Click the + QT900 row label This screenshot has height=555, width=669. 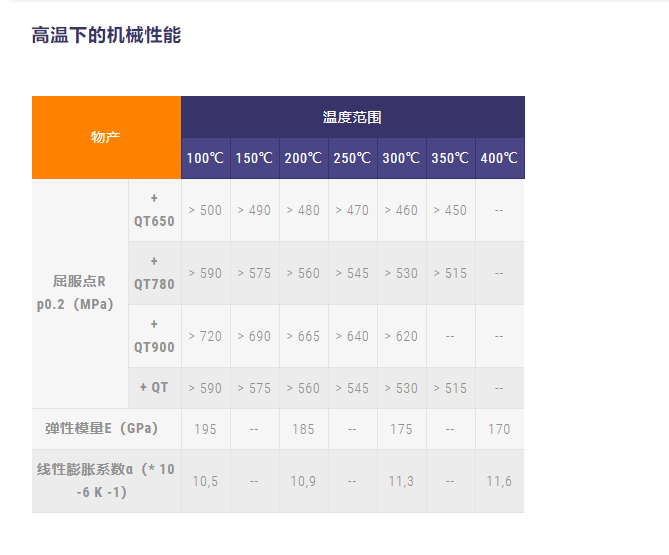point(154,336)
